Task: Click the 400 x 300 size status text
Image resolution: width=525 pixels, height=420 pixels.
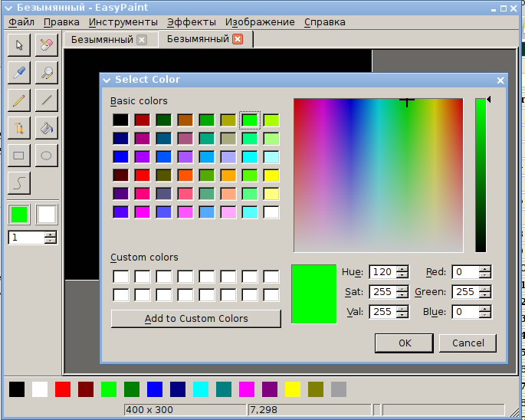Action: click(x=149, y=410)
